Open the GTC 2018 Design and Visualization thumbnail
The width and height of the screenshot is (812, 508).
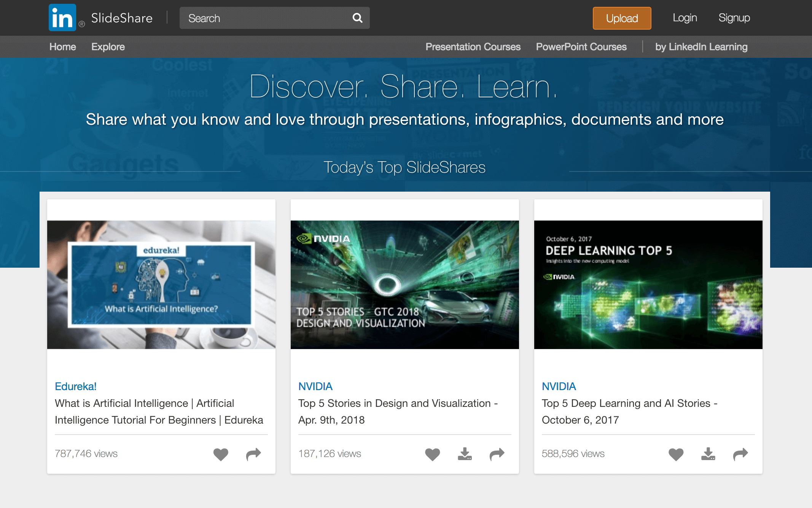pos(405,285)
